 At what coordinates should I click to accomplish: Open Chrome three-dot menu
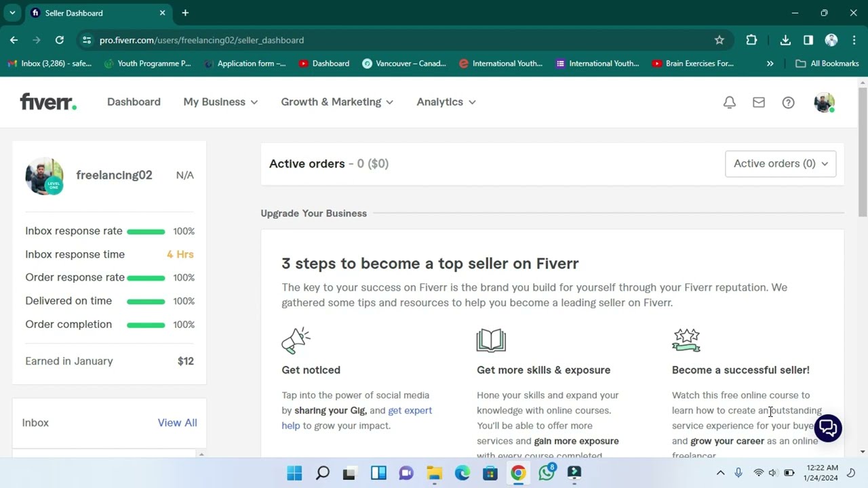(854, 40)
